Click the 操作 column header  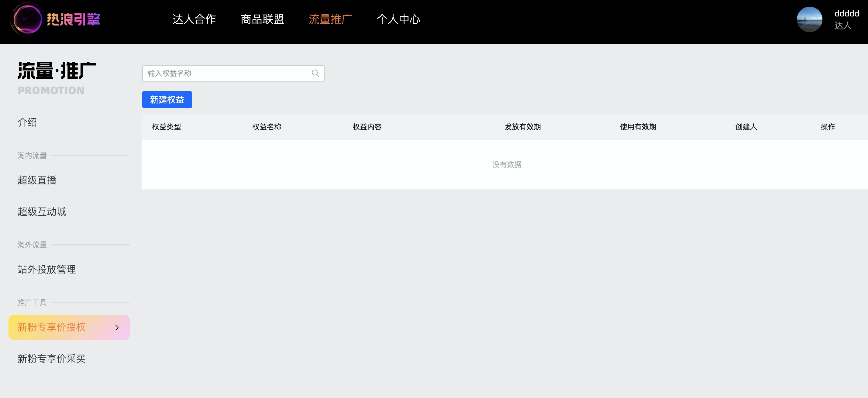pos(828,127)
